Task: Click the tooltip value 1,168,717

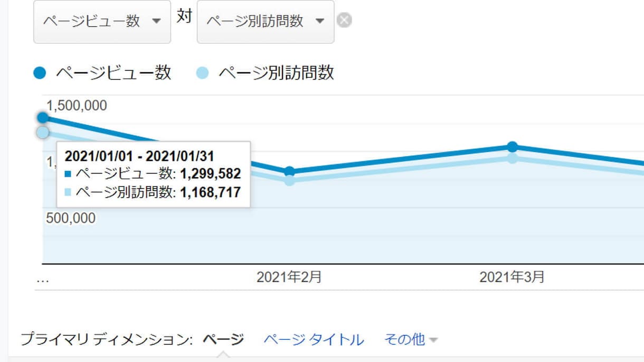Action: pos(211,192)
